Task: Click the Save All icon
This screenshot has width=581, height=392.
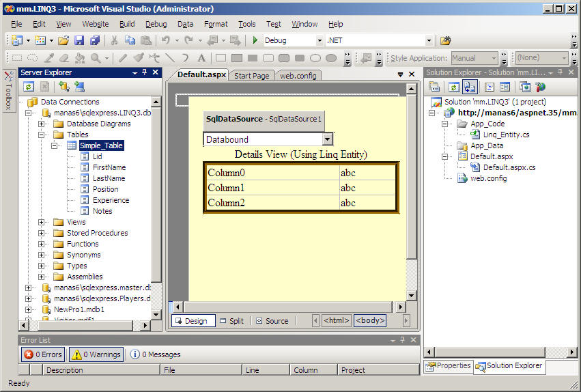Action: [95, 40]
